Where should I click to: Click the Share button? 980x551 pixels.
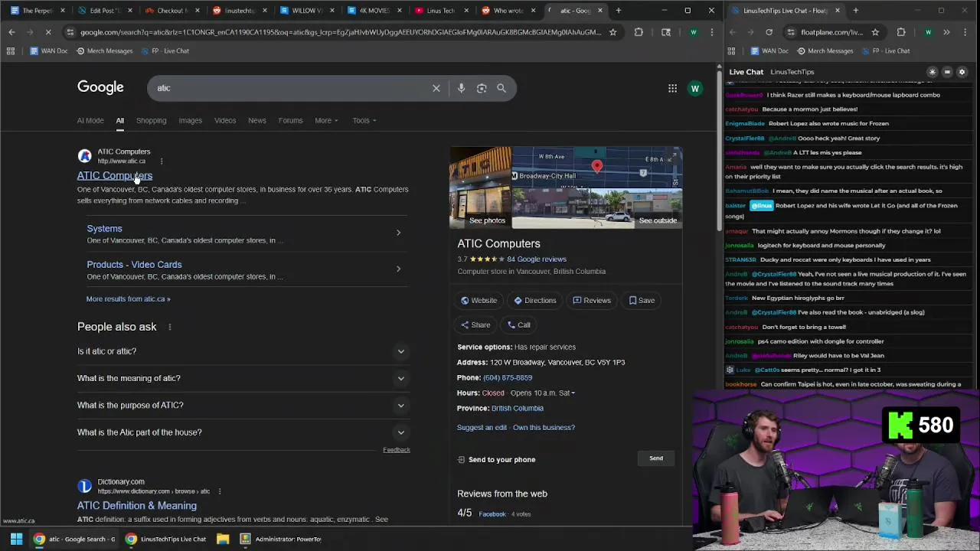(475, 325)
